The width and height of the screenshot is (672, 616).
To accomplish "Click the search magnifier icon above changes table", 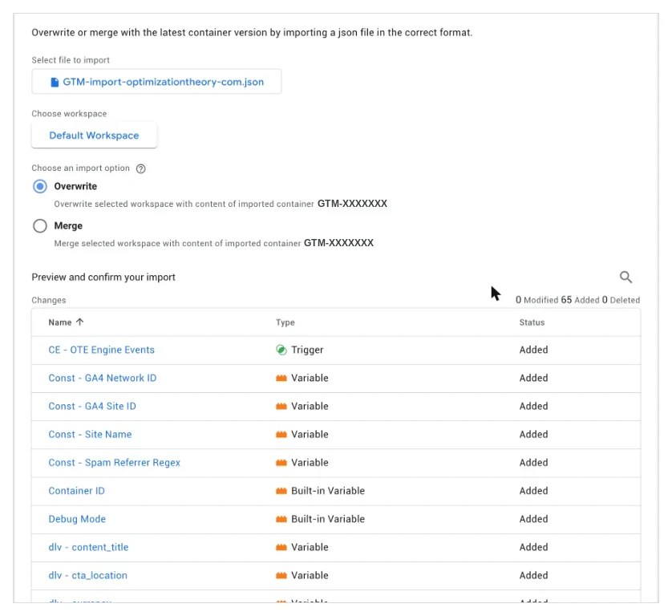I will pyautogui.click(x=625, y=277).
